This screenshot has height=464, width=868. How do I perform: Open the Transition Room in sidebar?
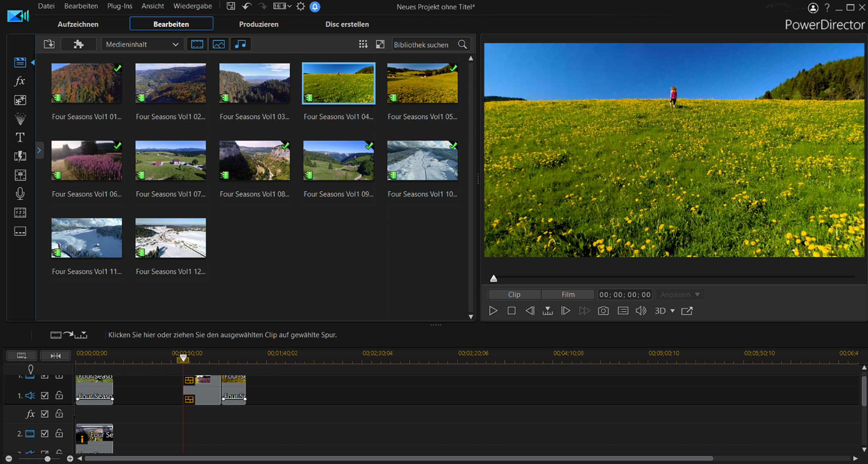pyautogui.click(x=20, y=156)
